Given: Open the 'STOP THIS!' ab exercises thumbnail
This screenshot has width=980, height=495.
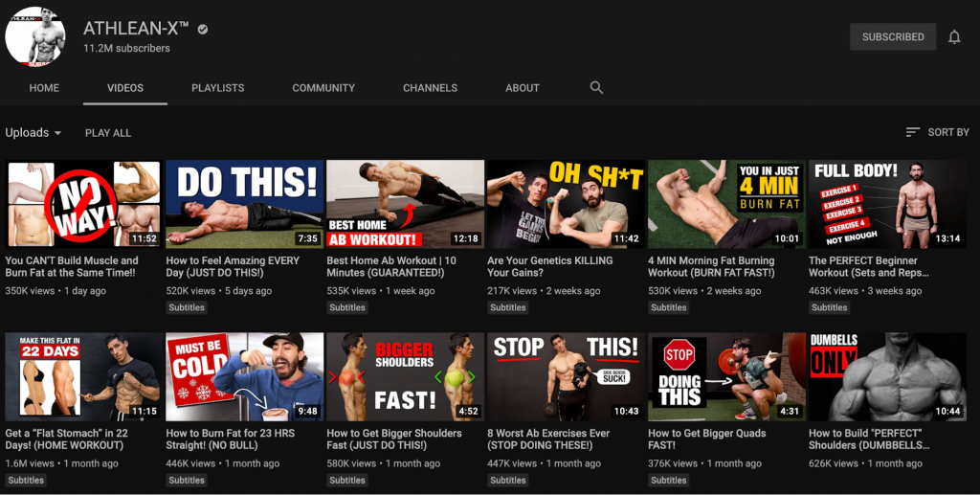Looking at the screenshot, I should coord(566,377).
